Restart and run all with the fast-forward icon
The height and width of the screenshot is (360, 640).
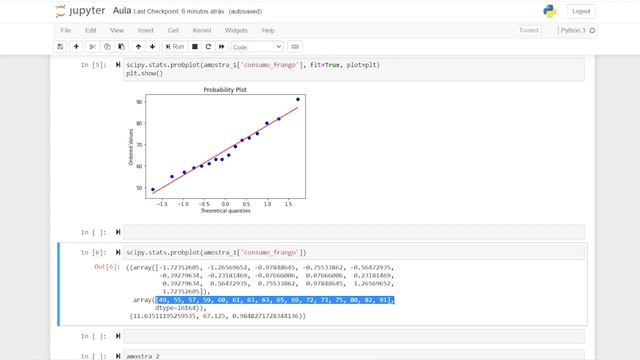click(222, 47)
